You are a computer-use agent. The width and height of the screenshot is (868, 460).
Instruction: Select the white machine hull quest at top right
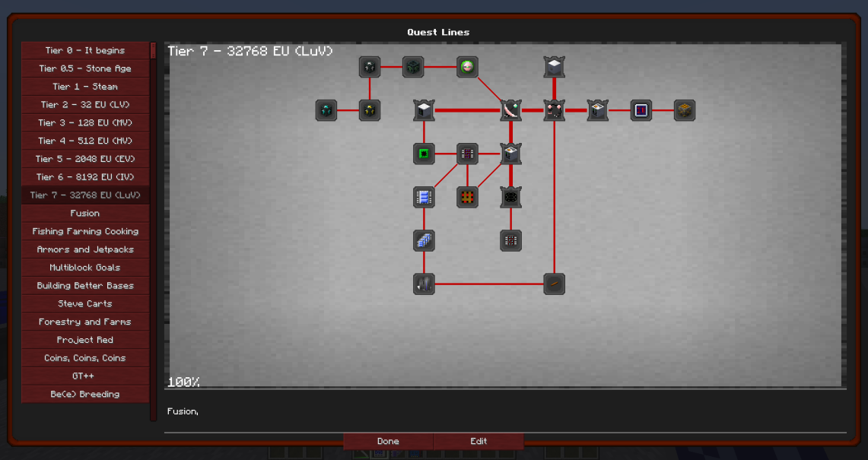553,67
